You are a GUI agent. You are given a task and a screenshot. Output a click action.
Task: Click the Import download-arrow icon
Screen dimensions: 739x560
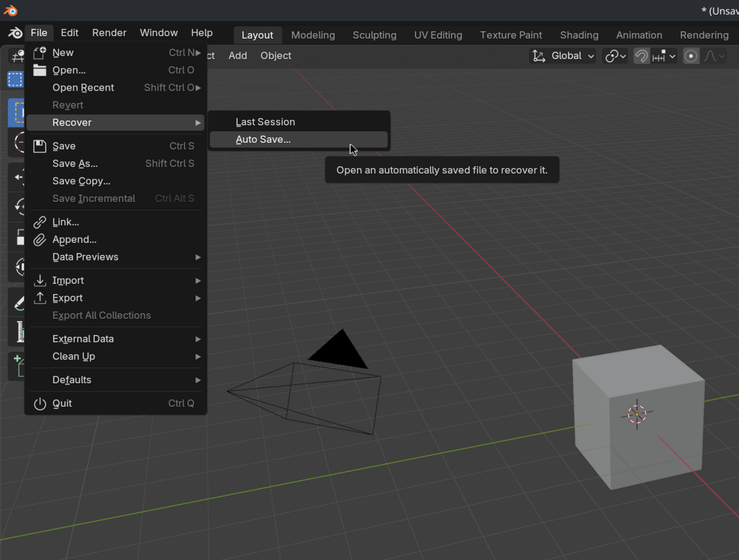(x=40, y=280)
